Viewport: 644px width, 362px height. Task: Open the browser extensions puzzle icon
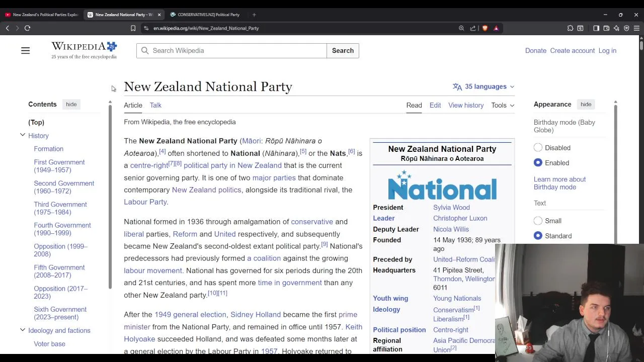pyautogui.click(x=570, y=28)
